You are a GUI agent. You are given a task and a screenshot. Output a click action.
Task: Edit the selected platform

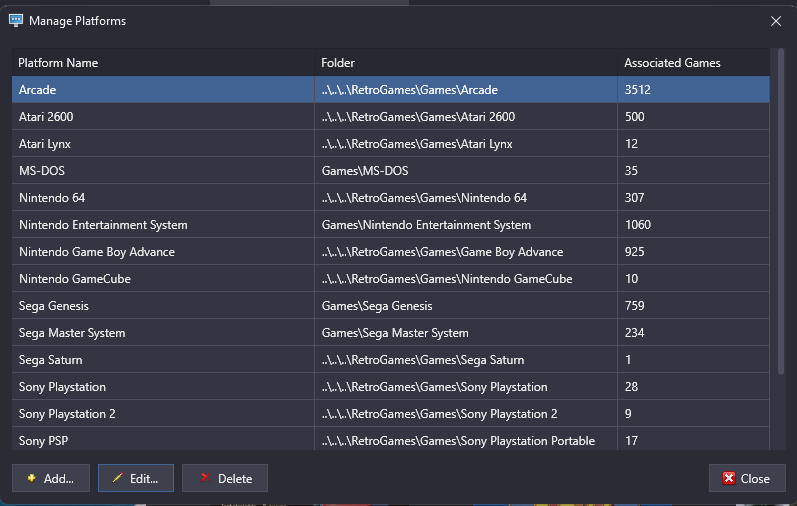(136, 478)
